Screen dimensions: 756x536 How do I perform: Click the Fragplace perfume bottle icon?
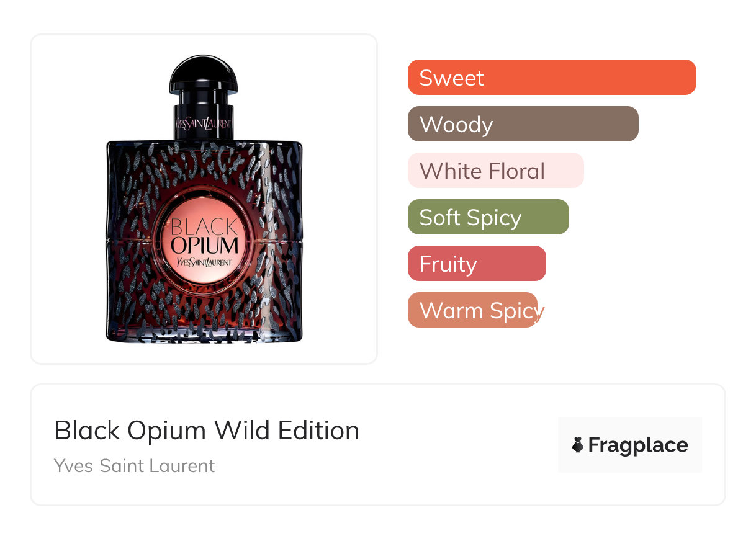coord(578,445)
